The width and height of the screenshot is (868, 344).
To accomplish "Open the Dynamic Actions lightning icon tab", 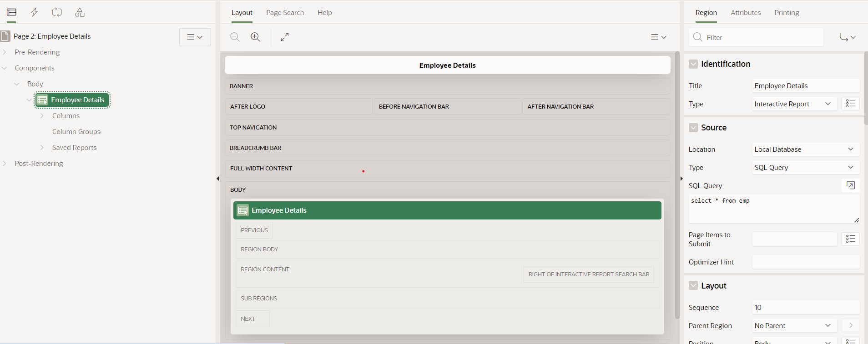I will click(34, 12).
